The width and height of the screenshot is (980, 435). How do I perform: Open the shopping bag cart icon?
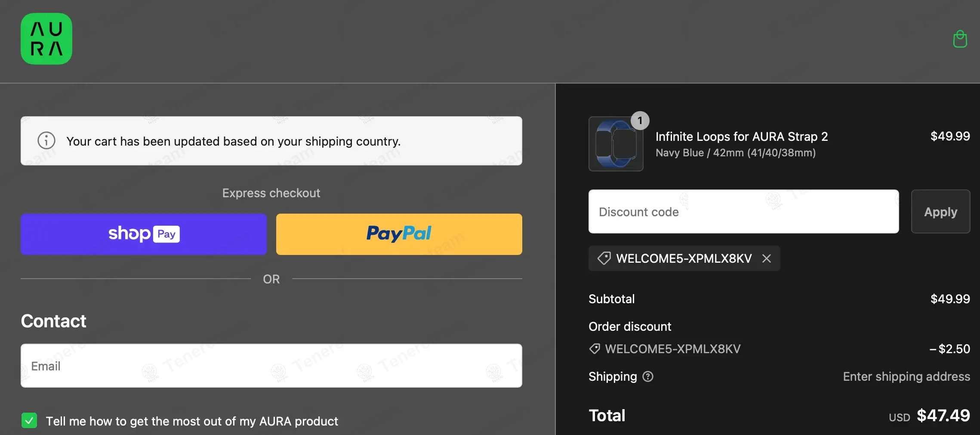(x=960, y=39)
